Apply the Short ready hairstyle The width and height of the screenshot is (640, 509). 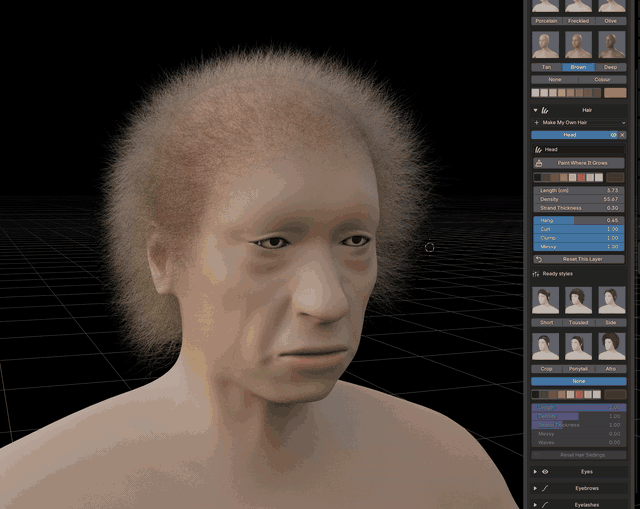coord(546,322)
